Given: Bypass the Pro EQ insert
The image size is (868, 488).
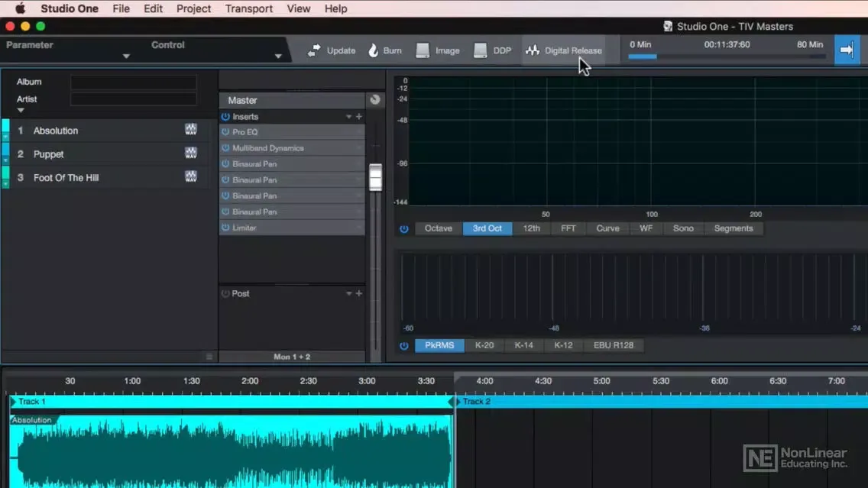Looking at the screenshot, I should (225, 132).
